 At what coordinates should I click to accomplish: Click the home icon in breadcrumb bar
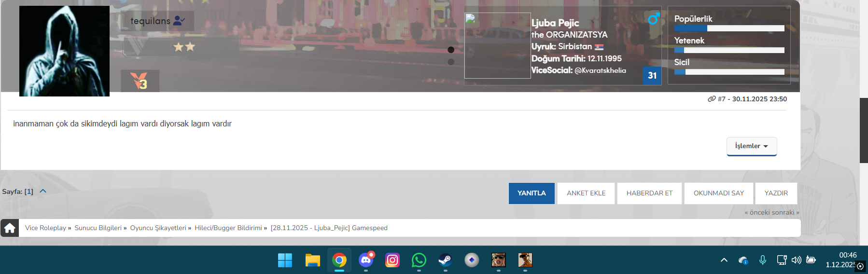pyautogui.click(x=10, y=228)
